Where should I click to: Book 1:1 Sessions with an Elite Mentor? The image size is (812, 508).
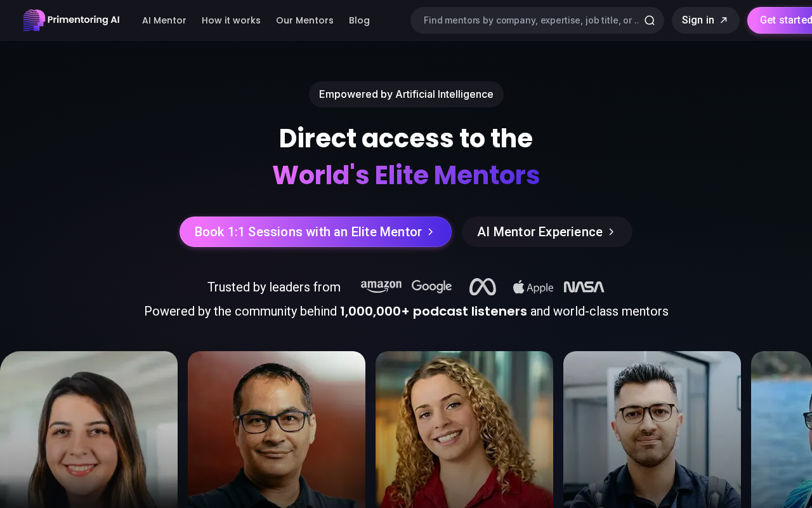[x=315, y=232]
